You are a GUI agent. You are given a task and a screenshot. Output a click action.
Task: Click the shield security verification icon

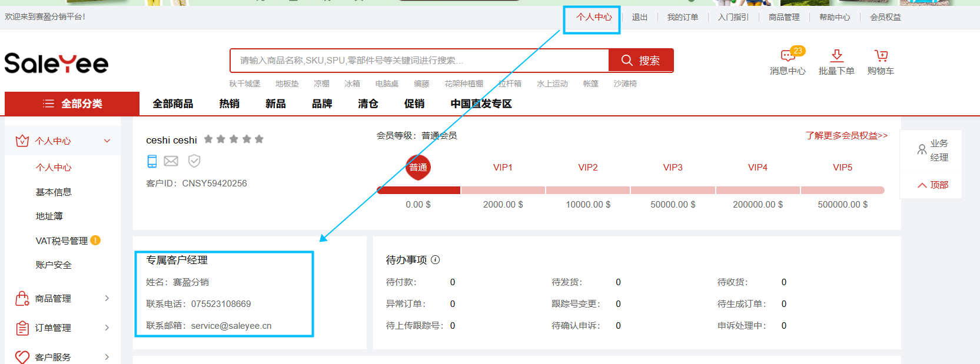194,161
